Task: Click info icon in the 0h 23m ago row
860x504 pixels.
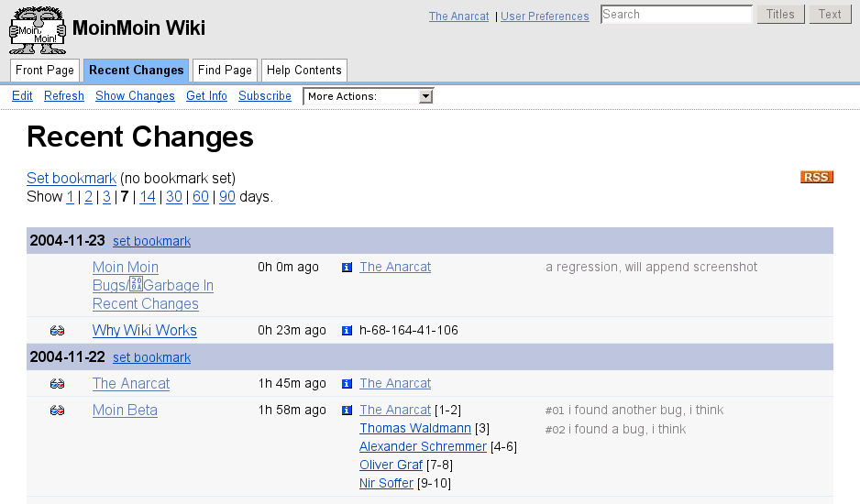Action: click(347, 331)
